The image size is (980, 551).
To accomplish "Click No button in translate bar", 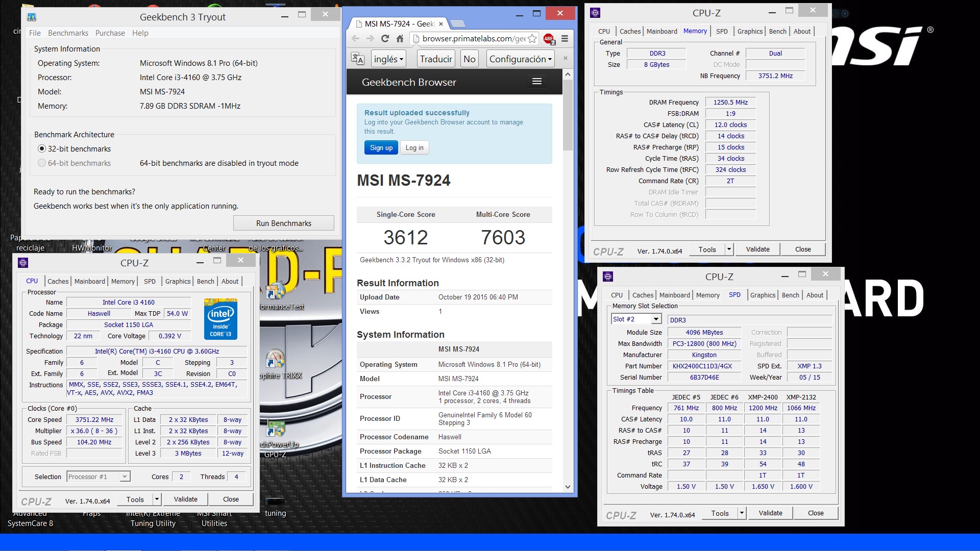I will [x=469, y=59].
